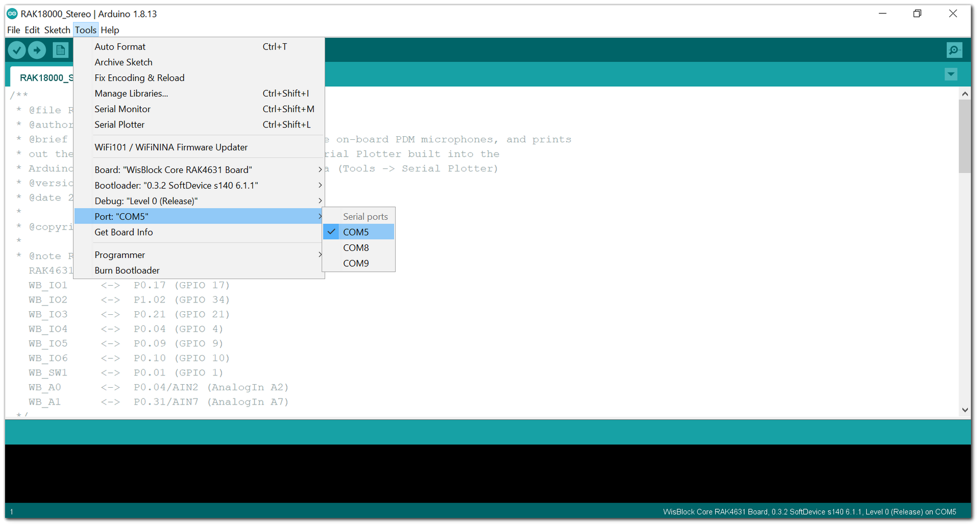
Task: Minimize the Arduino window
Action: point(883,14)
